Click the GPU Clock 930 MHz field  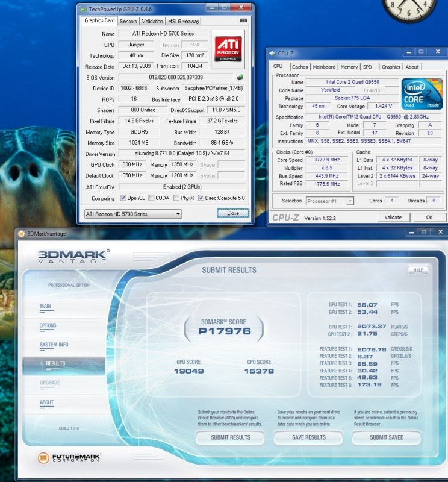[132, 164]
